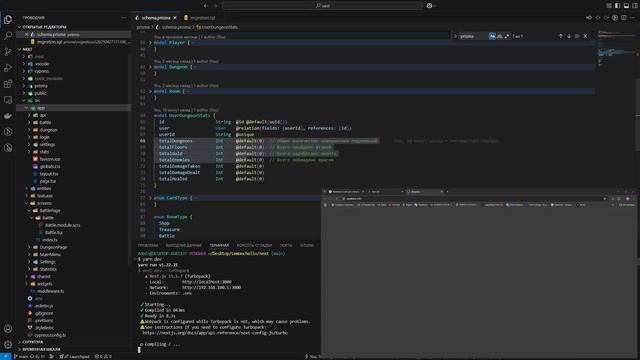Click the editor minimap
The image size is (640, 360).
point(616,49)
